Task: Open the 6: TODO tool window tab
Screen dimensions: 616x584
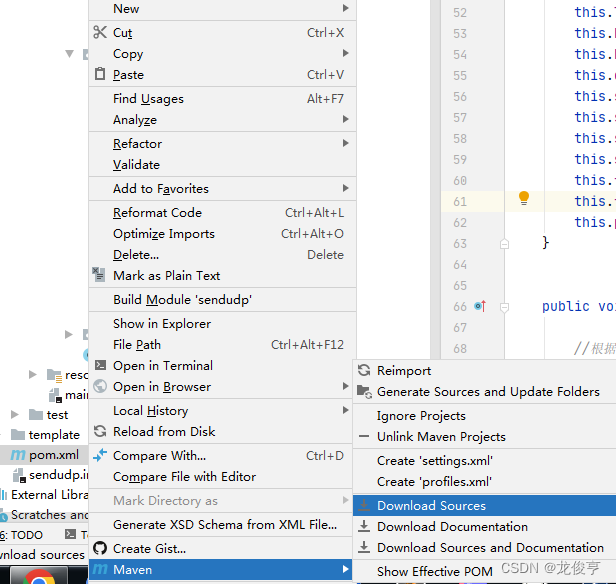Action: click(x=22, y=535)
